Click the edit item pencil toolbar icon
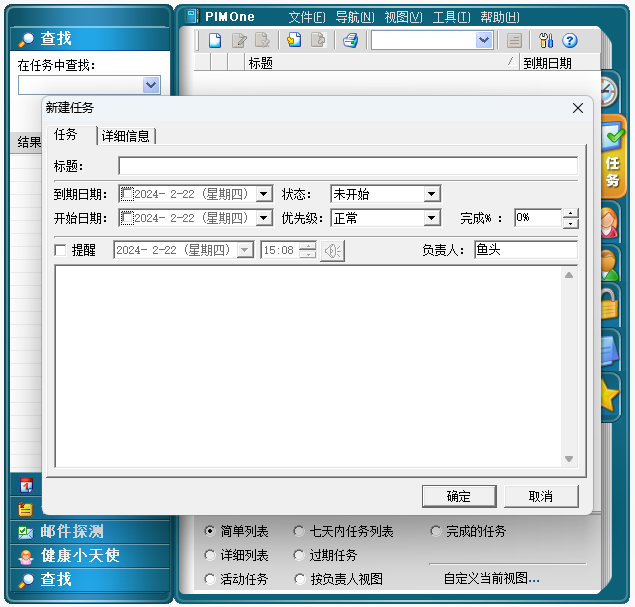 click(239, 40)
